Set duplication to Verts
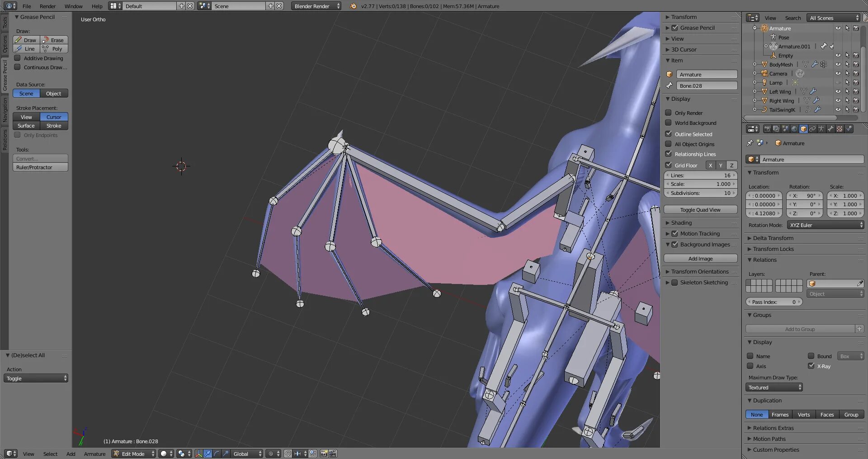This screenshot has height=459, width=868. tap(803, 414)
